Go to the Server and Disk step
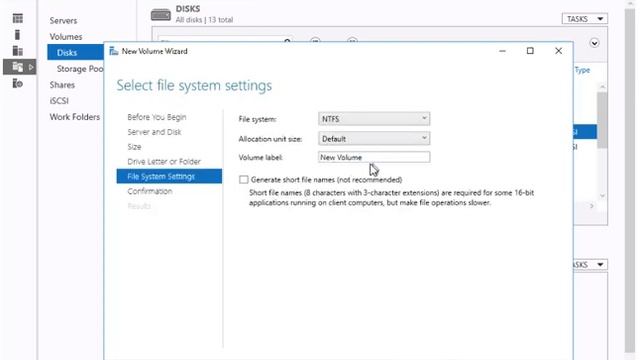Image resolution: width=640 pixels, height=360 pixels. pos(154,132)
